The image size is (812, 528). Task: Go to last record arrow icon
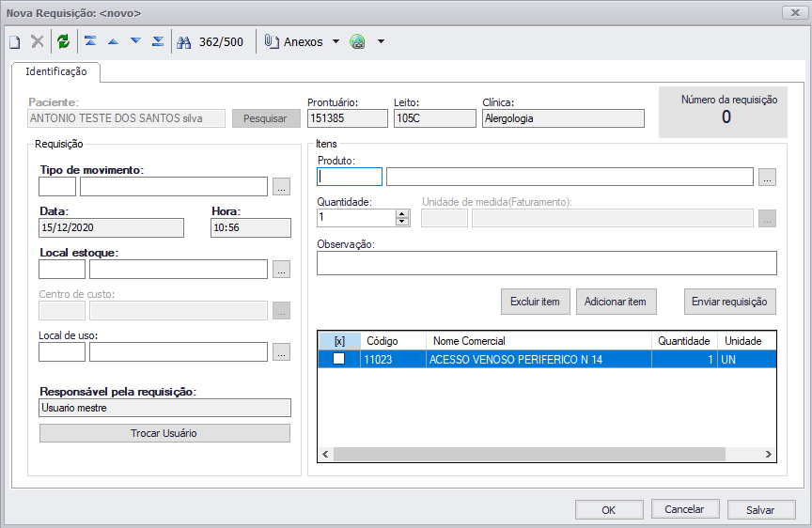pyautogui.click(x=158, y=41)
